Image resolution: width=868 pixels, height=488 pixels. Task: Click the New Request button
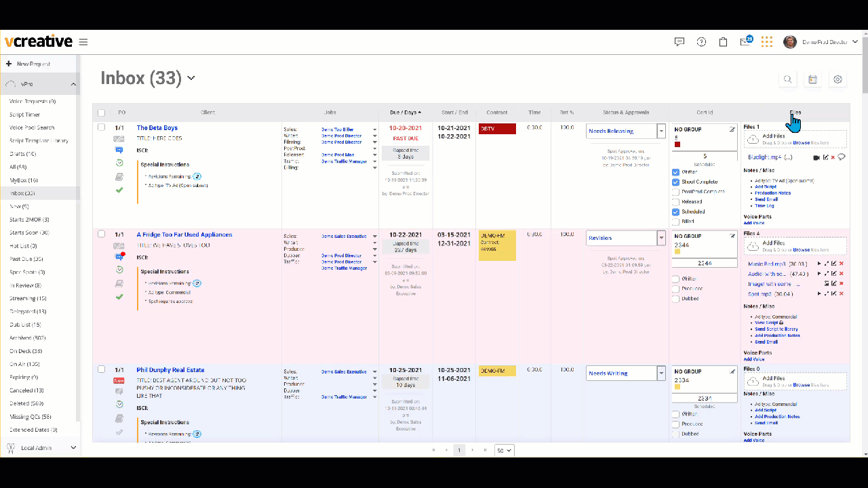click(27, 64)
